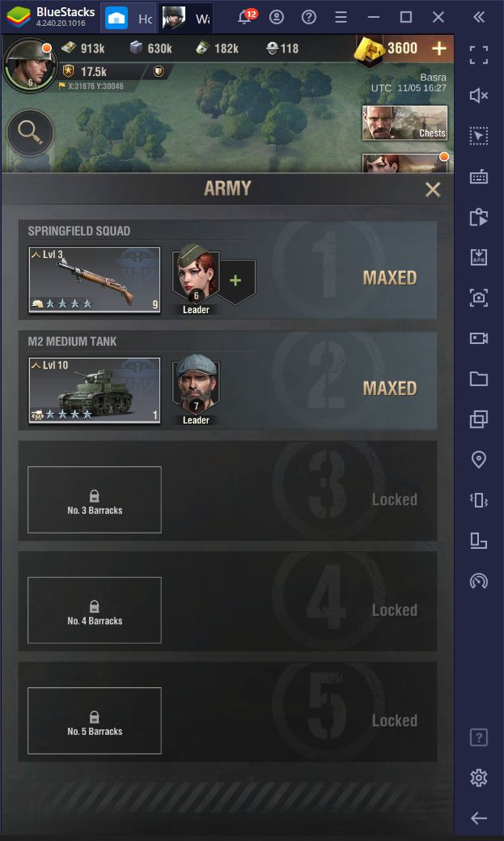Open the BlueStacks hamburger menu
This screenshot has height=841, width=504.
tap(341, 18)
